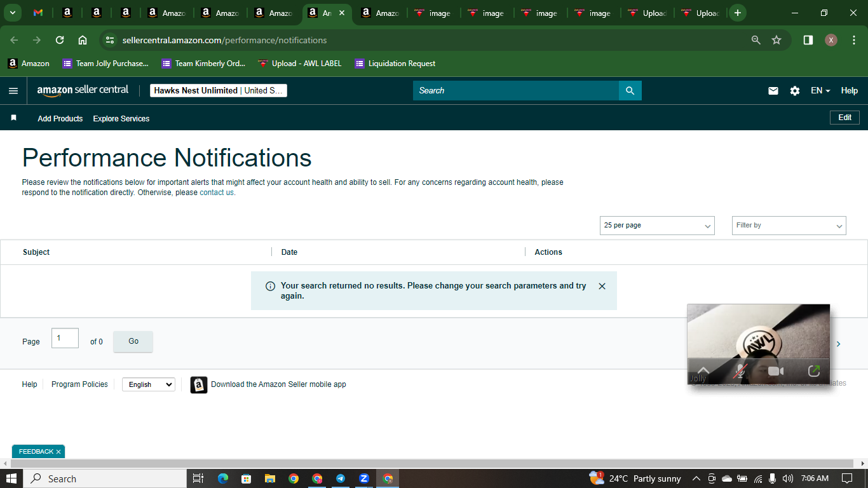Open the zoom magnifier in the address bar
868x488 pixels.
coord(756,40)
